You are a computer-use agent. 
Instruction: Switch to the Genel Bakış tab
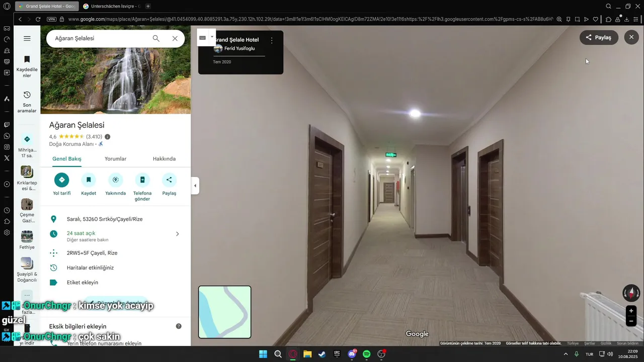click(x=67, y=159)
